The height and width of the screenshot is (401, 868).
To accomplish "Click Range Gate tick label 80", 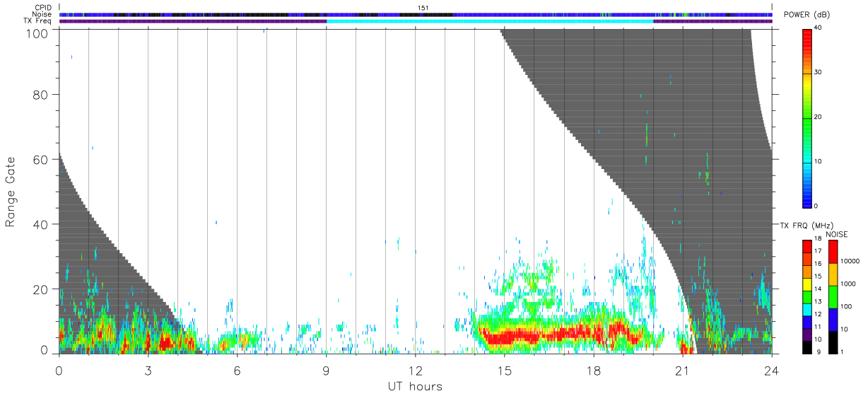I will coord(40,94).
